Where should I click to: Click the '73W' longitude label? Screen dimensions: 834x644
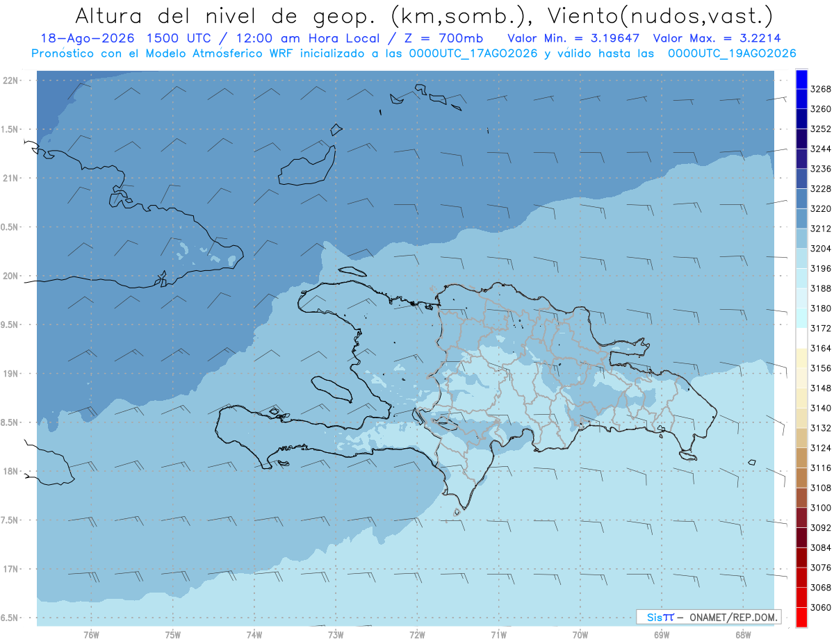coord(336,634)
